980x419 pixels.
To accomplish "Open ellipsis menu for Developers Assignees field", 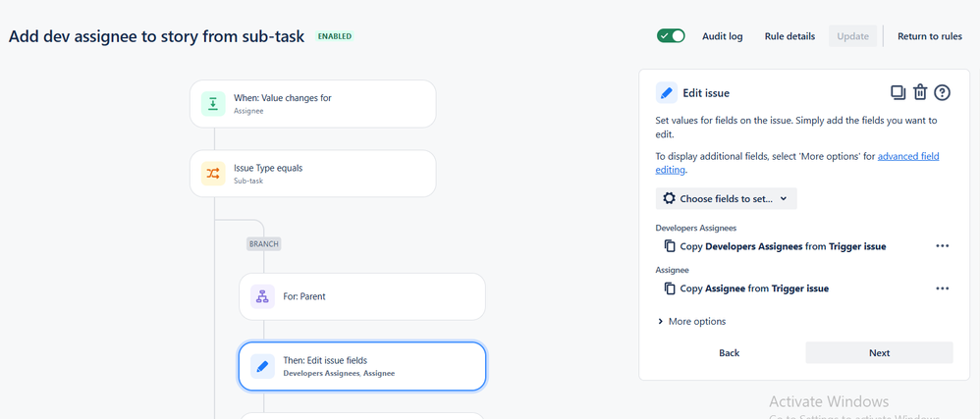I will [x=943, y=246].
